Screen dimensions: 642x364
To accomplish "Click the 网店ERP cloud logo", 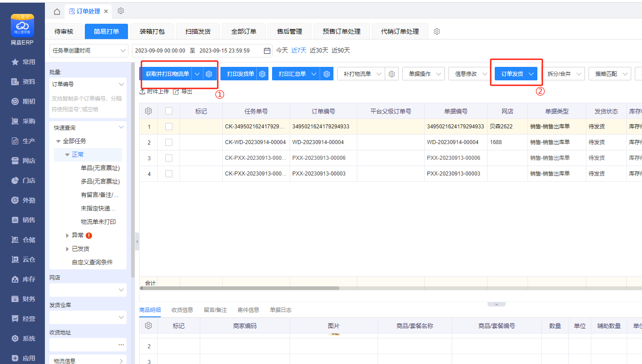I will 22,26.
